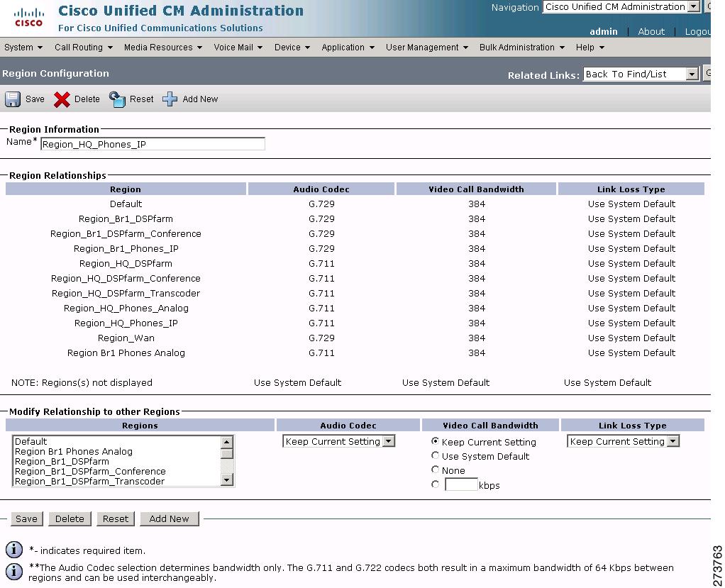Image resolution: width=725 pixels, height=588 pixels.
Task: Click the bottom Reset button
Action: [116, 518]
